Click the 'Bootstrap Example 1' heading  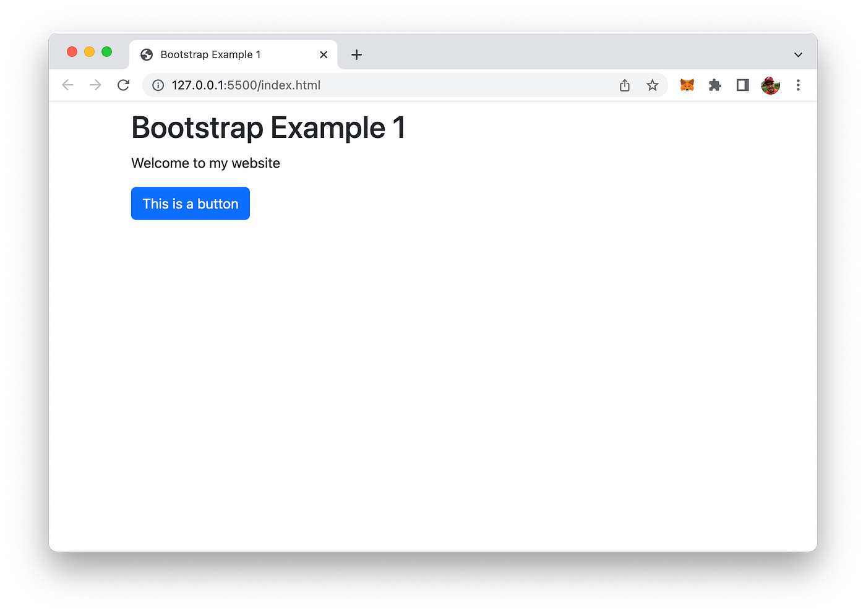pos(268,128)
